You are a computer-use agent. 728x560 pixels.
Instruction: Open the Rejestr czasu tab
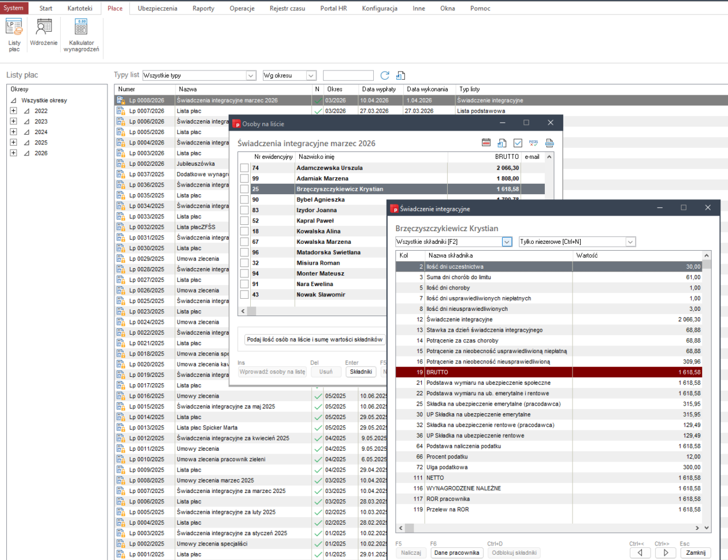287,8
